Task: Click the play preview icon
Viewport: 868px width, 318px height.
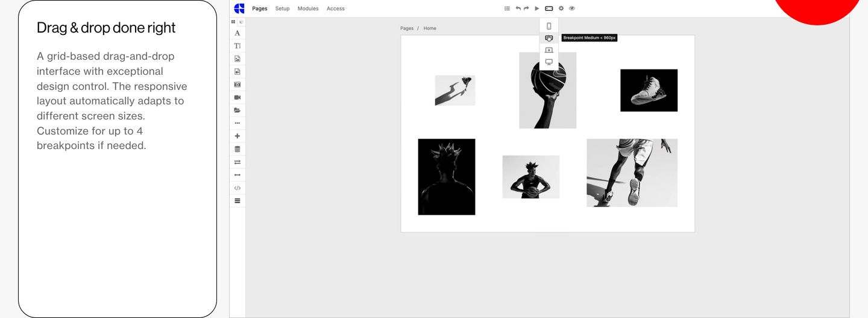Action: tap(537, 8)
